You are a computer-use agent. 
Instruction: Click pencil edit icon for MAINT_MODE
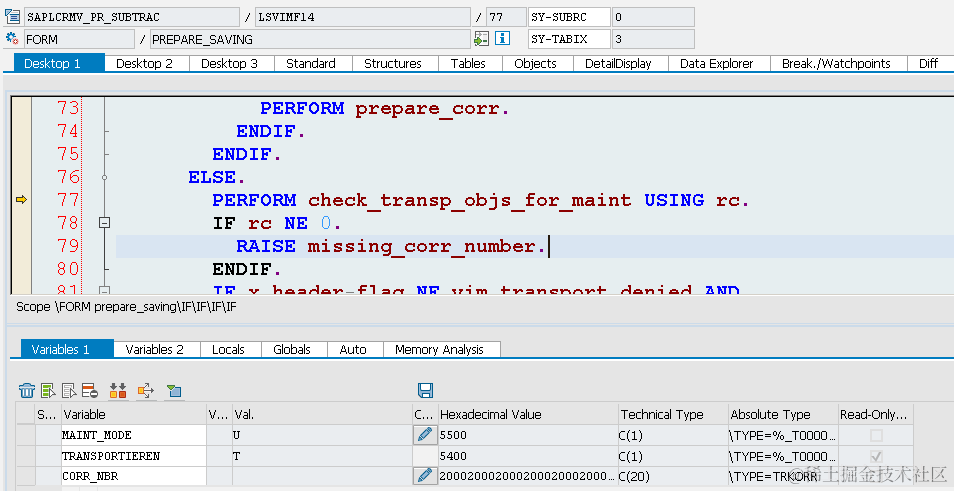point(425,434)
